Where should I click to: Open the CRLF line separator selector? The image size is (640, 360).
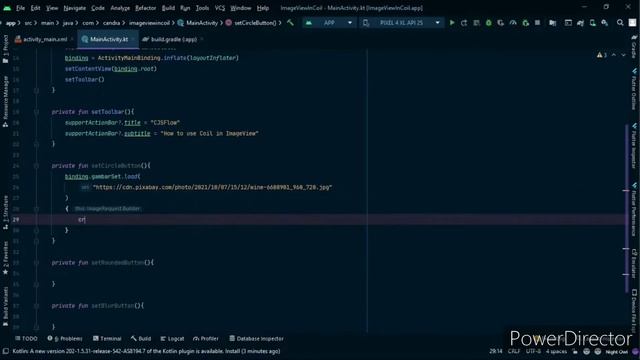tap(513, 351)
